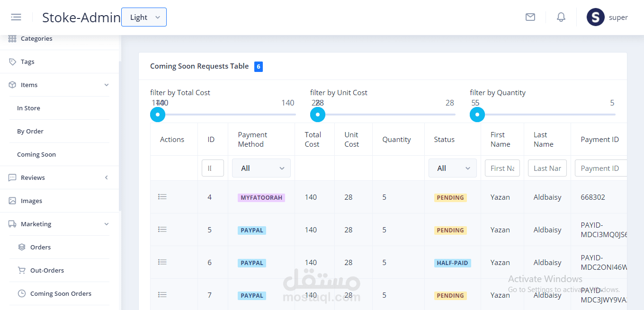Open actions list icon for row ID 6
Image resolution: width=644 pixels, height=310 pixels.
[x=162, y=262]
